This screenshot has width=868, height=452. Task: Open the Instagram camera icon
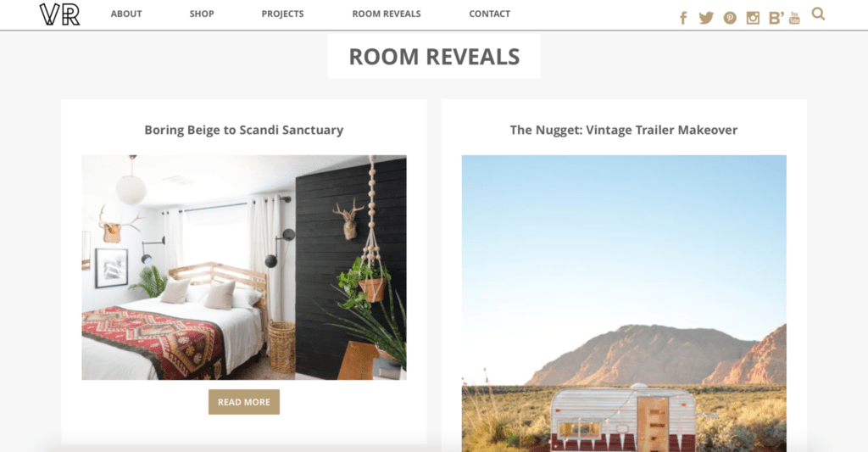753,18
